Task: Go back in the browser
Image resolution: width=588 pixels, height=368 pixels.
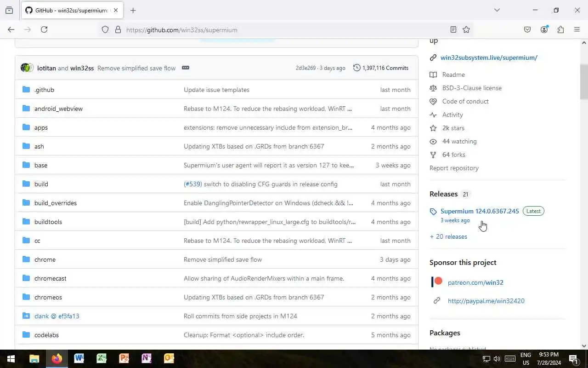Action: tap(11, 29)
